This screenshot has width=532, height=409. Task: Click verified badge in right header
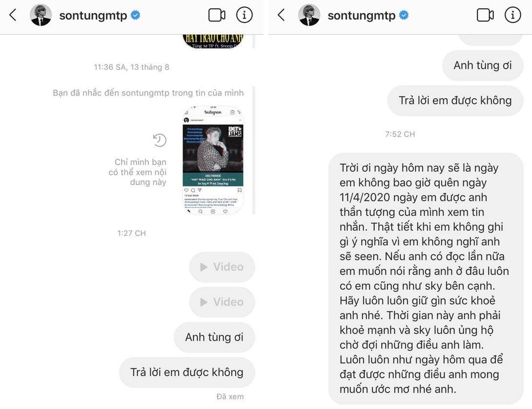coord(404,15)
